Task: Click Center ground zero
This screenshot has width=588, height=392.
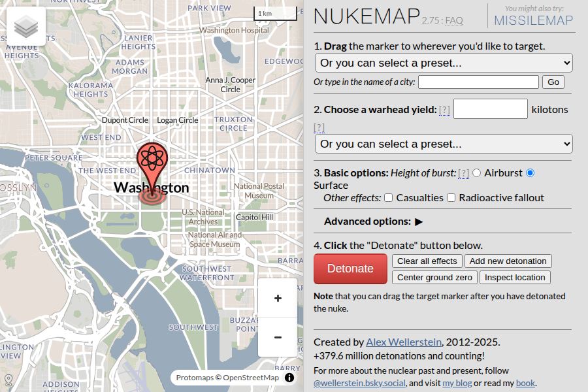Action: (x=434, y=278)
